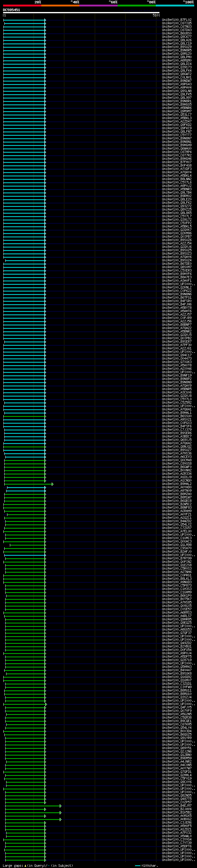
Task: Select hit label UniRef100_A9P0J2
Action: point(177,186)
